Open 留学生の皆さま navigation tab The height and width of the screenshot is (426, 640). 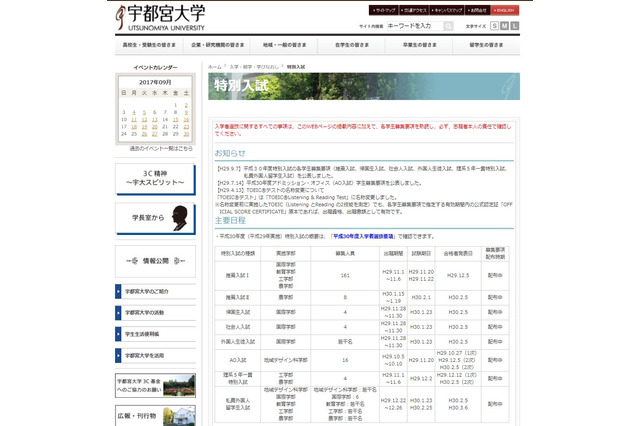(486, 45)
